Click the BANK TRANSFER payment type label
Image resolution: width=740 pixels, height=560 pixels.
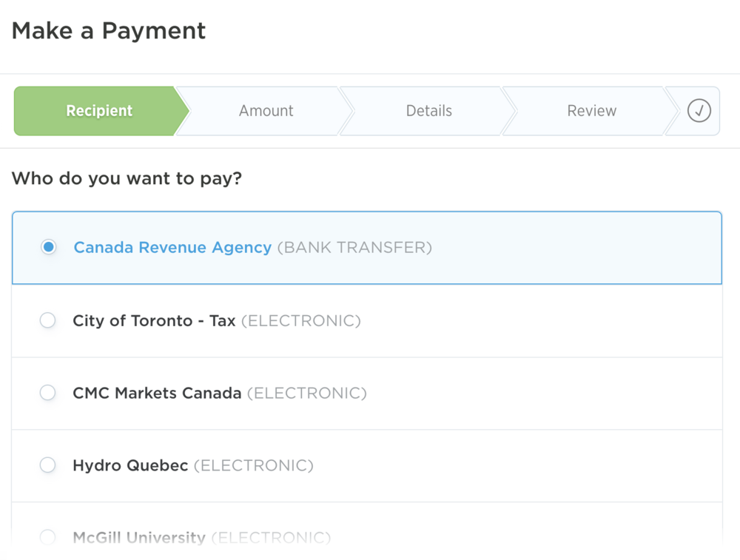pyautogui.click(x=354, y=247)
